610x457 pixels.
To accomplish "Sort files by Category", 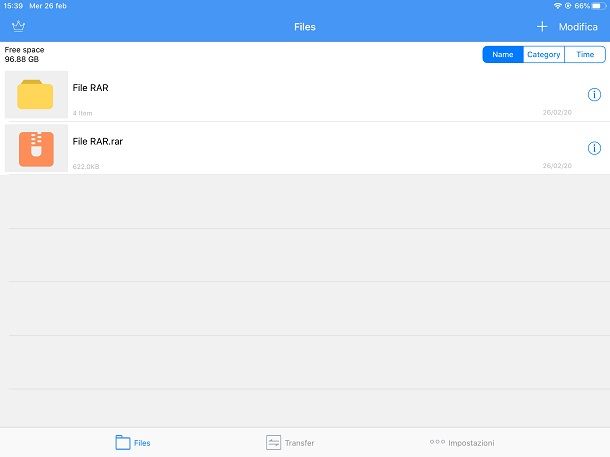I will coord(544,54).
